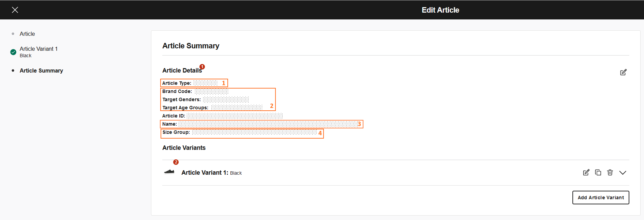Go to the Article step in sidebar
This screenshot has width=644, height=220.
tap(27, 34)
